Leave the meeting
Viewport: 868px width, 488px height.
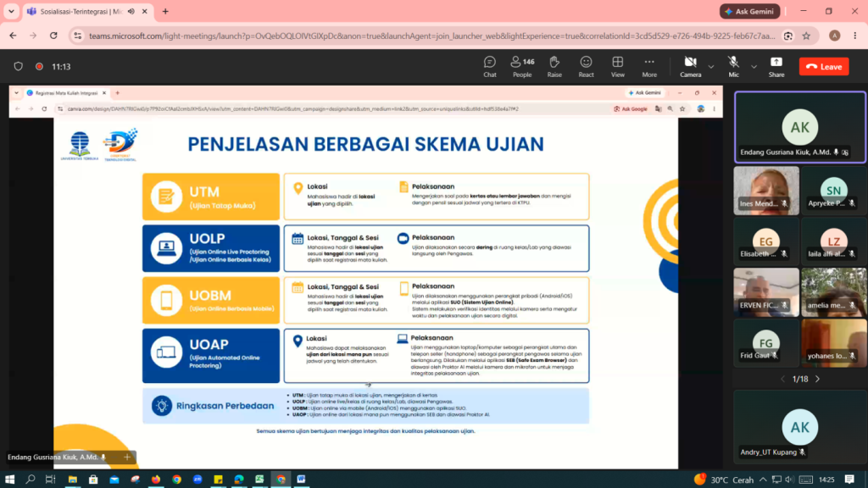tap(824, 66)
